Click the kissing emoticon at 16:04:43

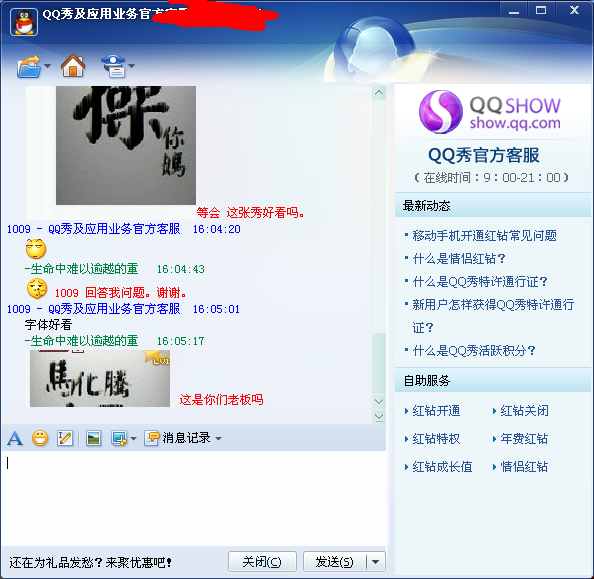tap(37, 289)
